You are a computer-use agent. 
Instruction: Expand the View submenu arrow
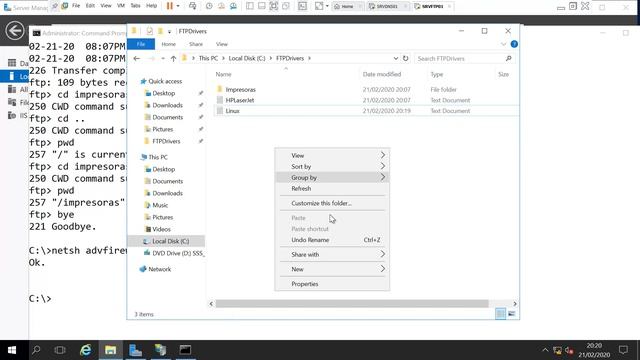click(x=383, y=155)
